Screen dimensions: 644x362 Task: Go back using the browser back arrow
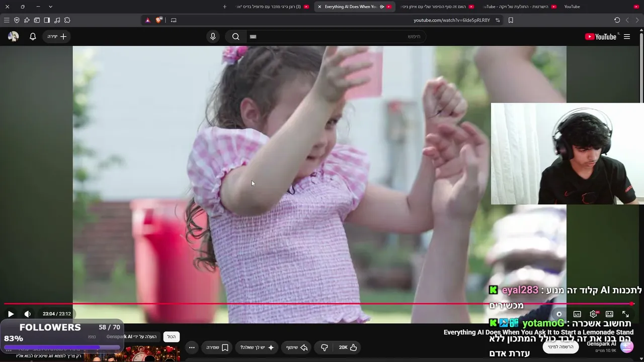click(x=637, y=20)
